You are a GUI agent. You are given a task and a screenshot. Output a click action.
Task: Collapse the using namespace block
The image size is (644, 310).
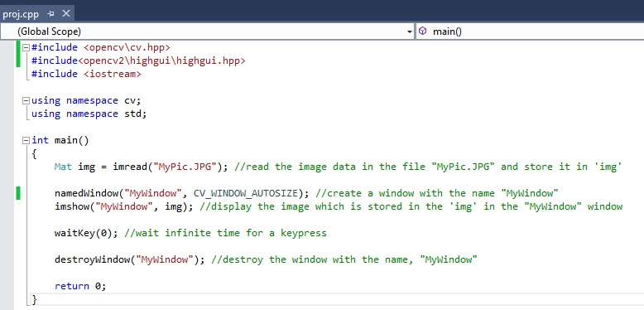coord(26,101)
